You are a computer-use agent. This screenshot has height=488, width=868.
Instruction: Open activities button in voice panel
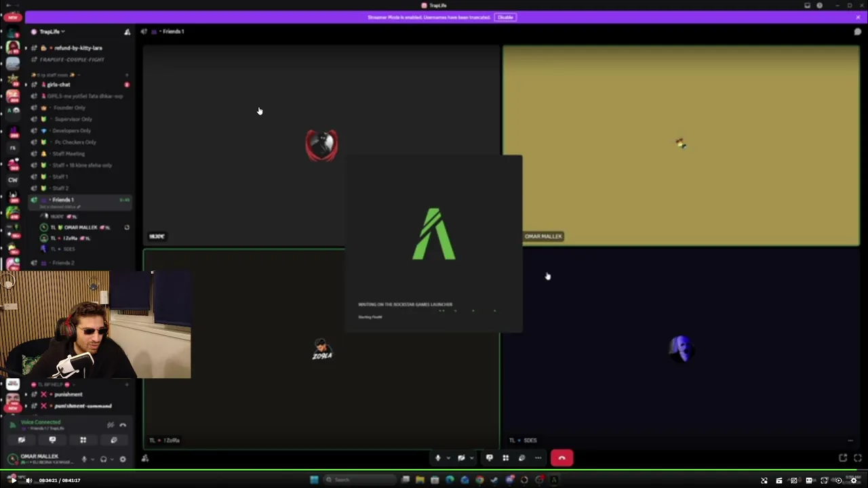click(x=83, y=440)
